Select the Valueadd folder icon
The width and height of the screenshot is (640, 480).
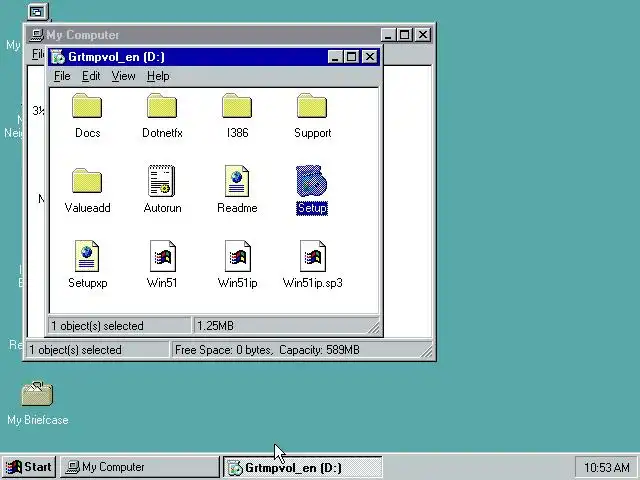pyautogui.click(x=87, y=181)
